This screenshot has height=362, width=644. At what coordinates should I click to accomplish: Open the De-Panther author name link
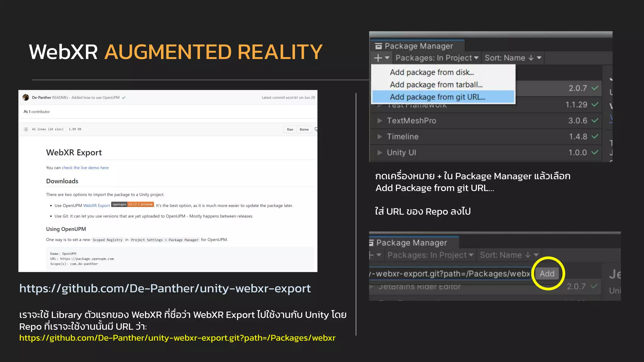click(x=42, y=98)
